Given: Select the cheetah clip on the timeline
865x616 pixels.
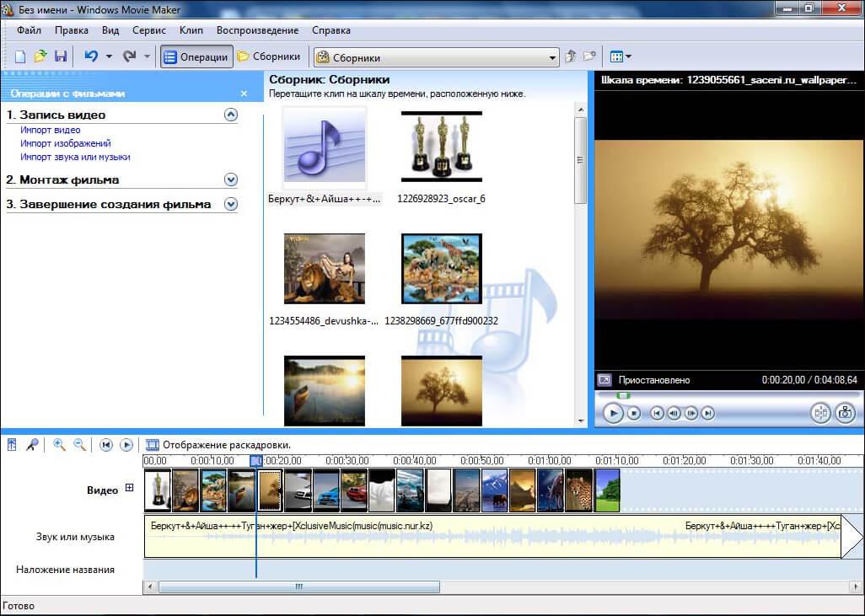Looking at the screenshot, I should point(578,490).
